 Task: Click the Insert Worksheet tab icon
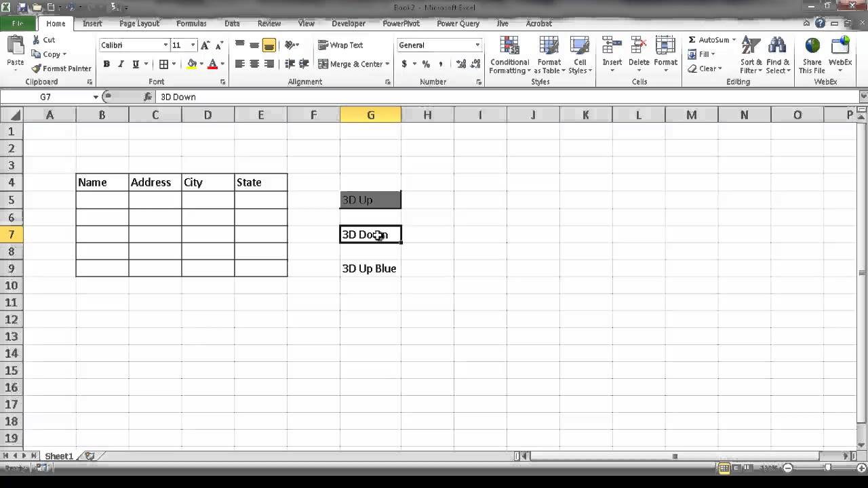click(90, 456)
